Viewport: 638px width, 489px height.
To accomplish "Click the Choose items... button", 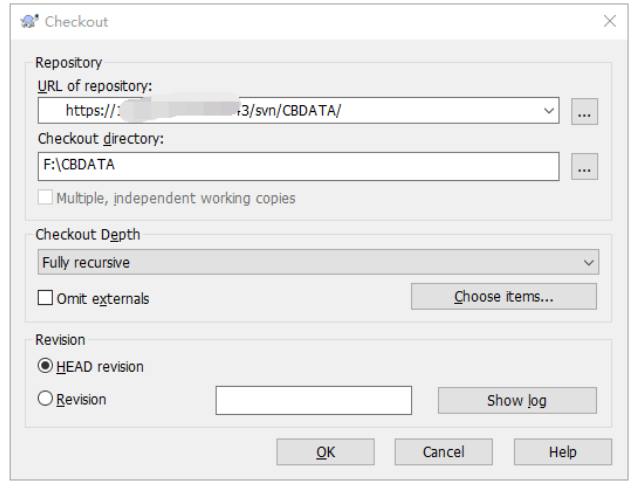I will 504,297.
